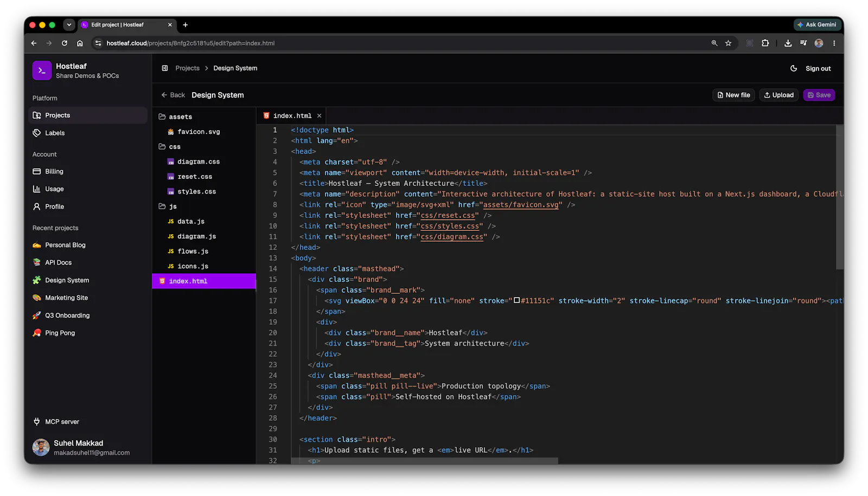Collapse the assets folder
The width and height of the screenshot is (868, 496).
point(204,117)
